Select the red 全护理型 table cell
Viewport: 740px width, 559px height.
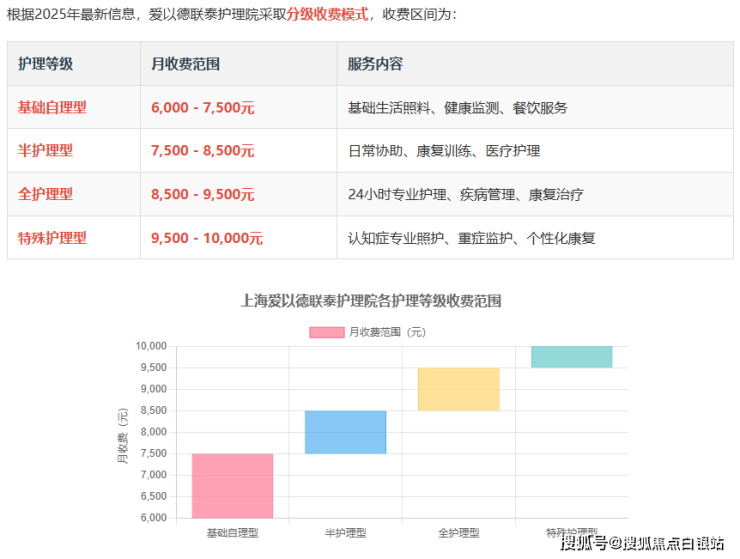pyautogui.click(x=46, y=194)
